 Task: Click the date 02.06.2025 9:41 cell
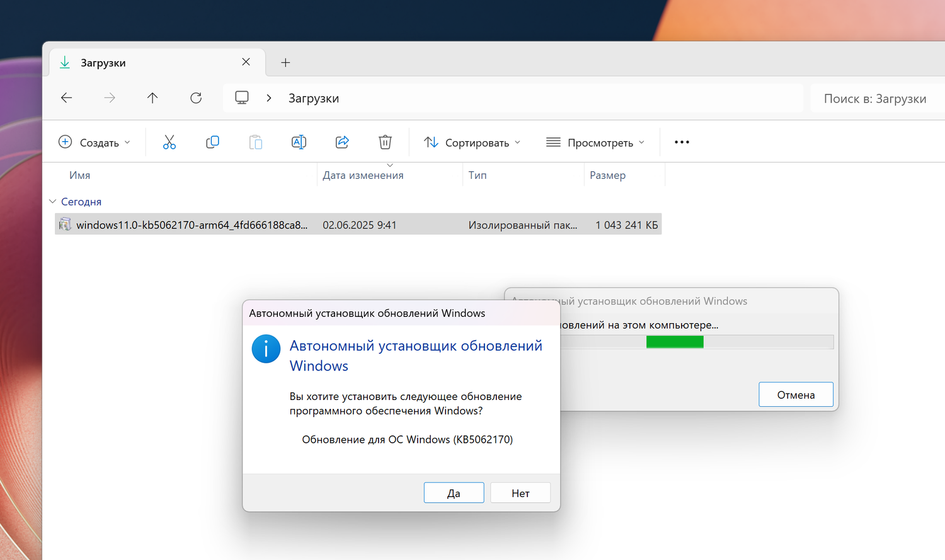[360, 225]
